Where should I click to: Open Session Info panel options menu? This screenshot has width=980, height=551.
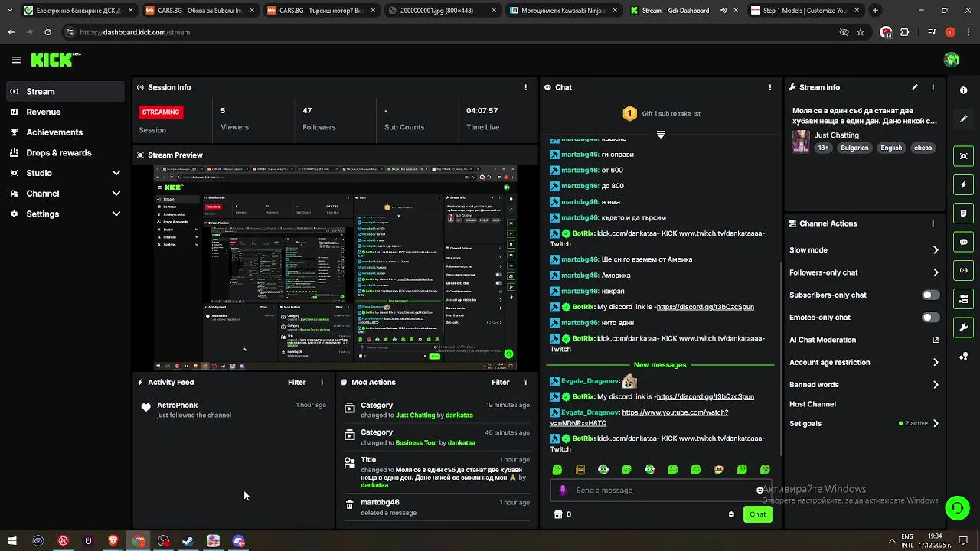coord(525,87)
